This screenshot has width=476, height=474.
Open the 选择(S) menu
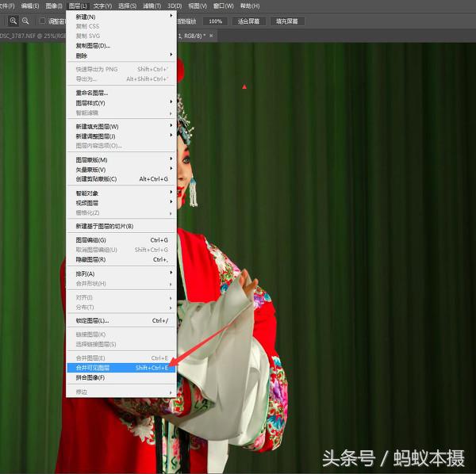point(127,6)
